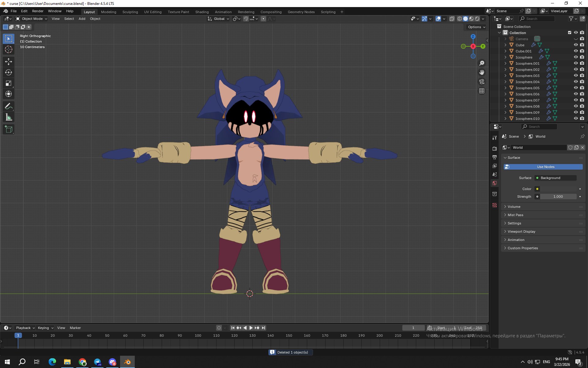Choose the Add Cube tool
The width and height of the screenshot is (588, 368).
click(9, 129)
